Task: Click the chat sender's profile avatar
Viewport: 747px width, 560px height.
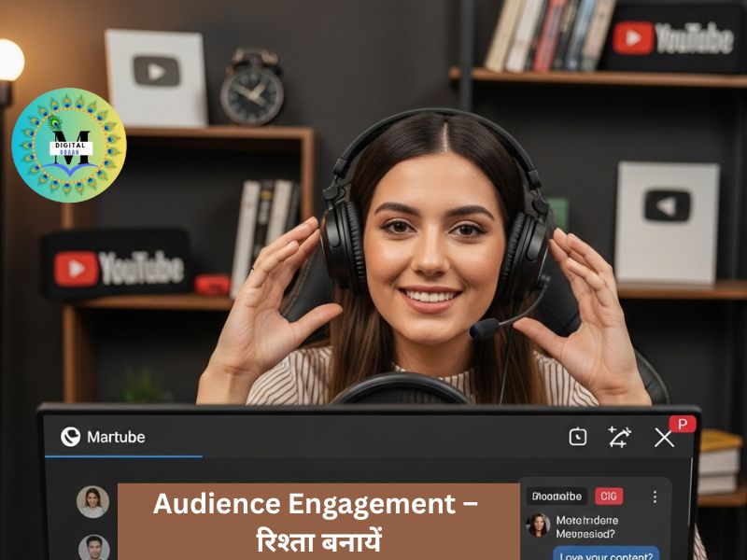Action: 538,525
